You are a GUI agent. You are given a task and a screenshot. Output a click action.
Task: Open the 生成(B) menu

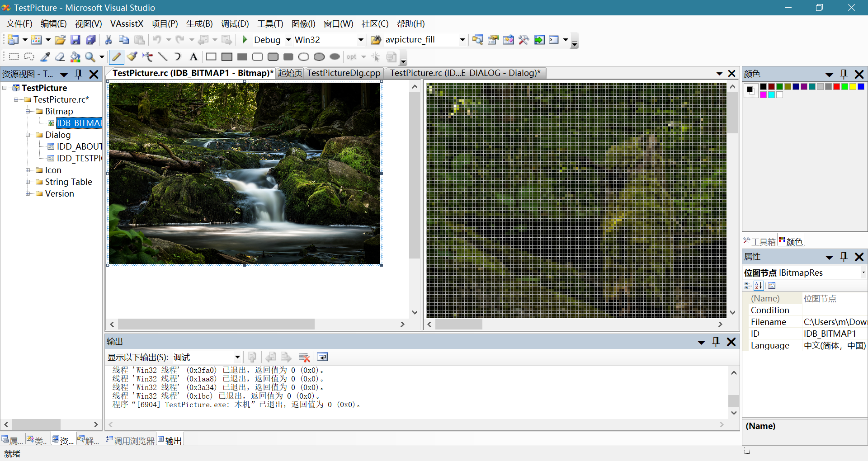[x=199, y=24]
